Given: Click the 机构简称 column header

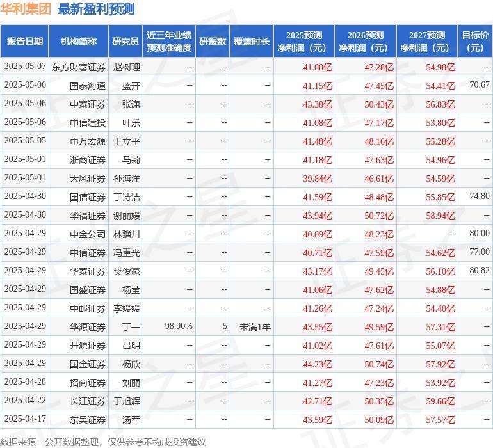Looking at the screenshot, I should [79, 41].
